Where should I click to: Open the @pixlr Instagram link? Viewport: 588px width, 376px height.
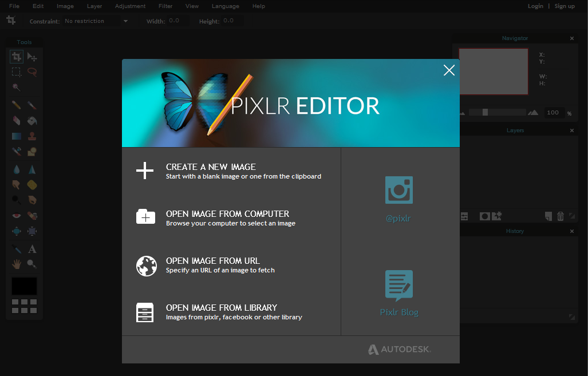click(x=399, y=200)
